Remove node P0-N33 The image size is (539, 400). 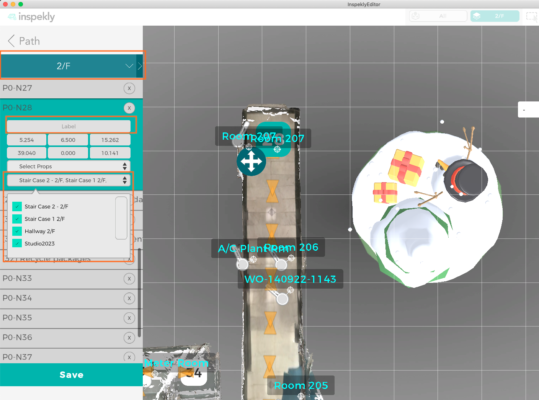tap(129, 279)
